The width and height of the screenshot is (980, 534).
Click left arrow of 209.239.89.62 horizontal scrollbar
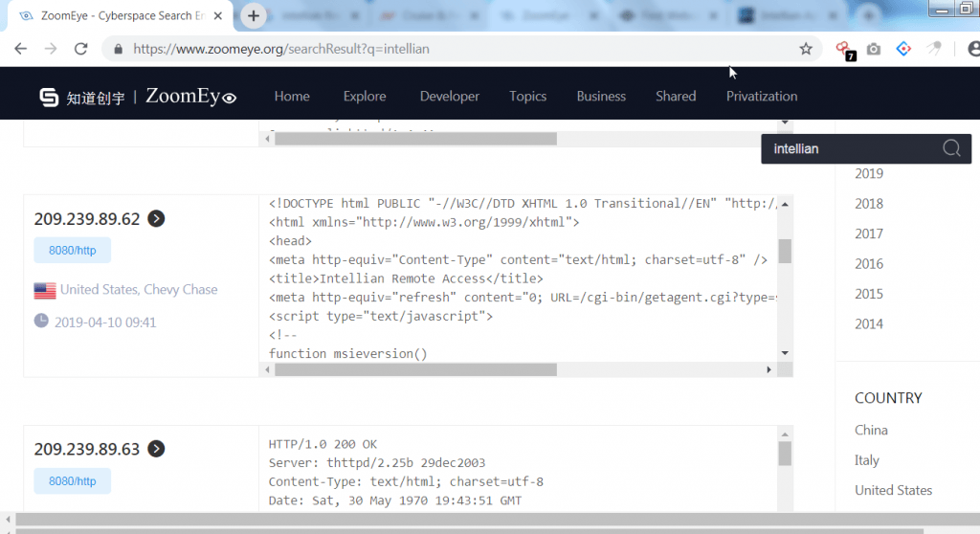(x=268, y=369)
